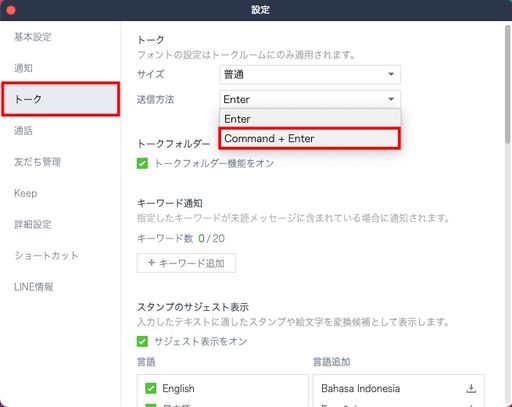Image resolution: width=512 pixels, height=407 pixels.
Task: Show the ショートカット settings
Action: click(46, 256)
